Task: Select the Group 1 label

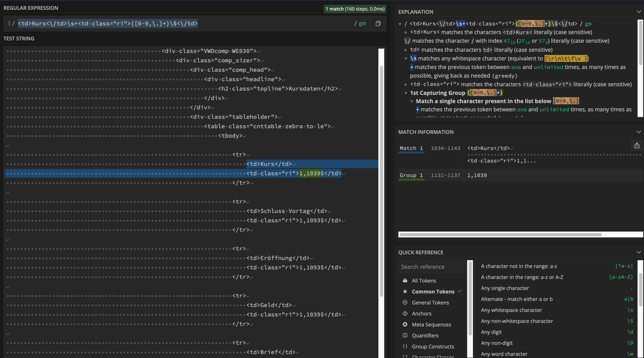Action: [411, 175]
